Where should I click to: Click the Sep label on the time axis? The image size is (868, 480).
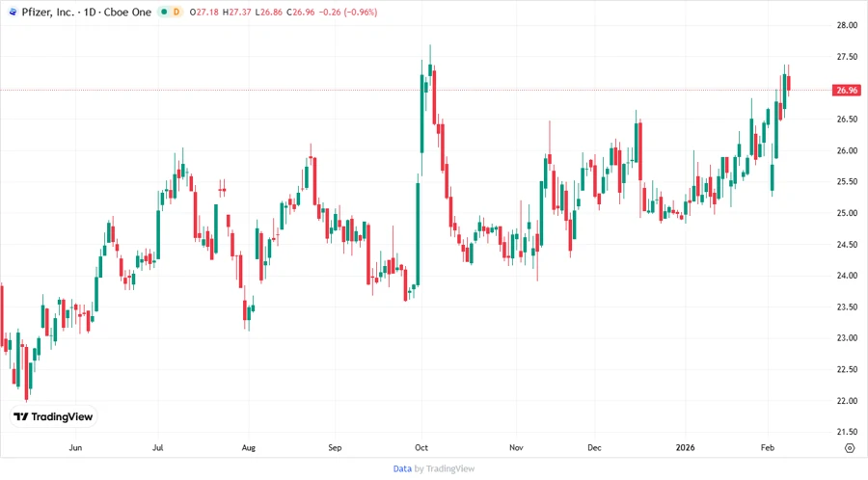[335, 447]
